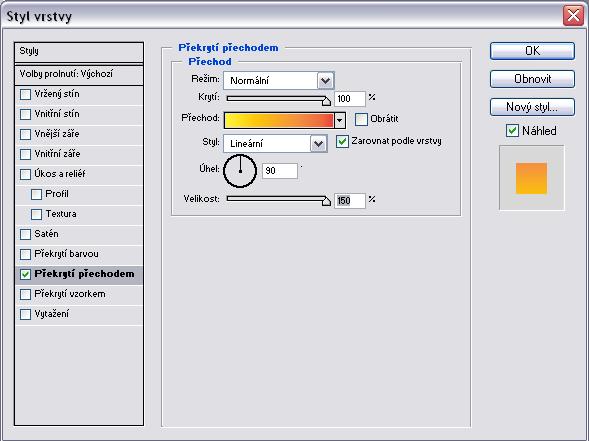Enable the Vržený stín effect checkbox
Viewport: 589px width, 441px height.
coord(25,94)
